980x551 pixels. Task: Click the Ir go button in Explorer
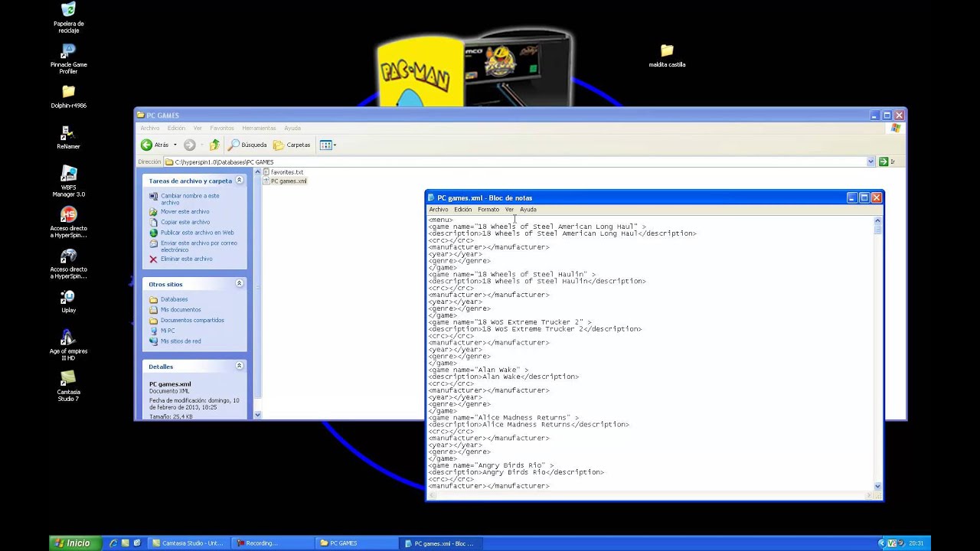(x=887, y=161)
